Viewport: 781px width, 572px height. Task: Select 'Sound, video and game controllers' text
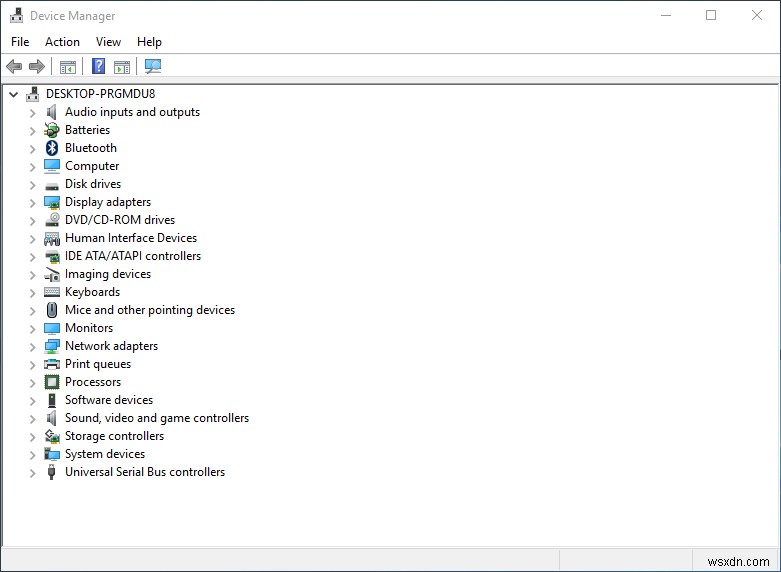(157, 418)
